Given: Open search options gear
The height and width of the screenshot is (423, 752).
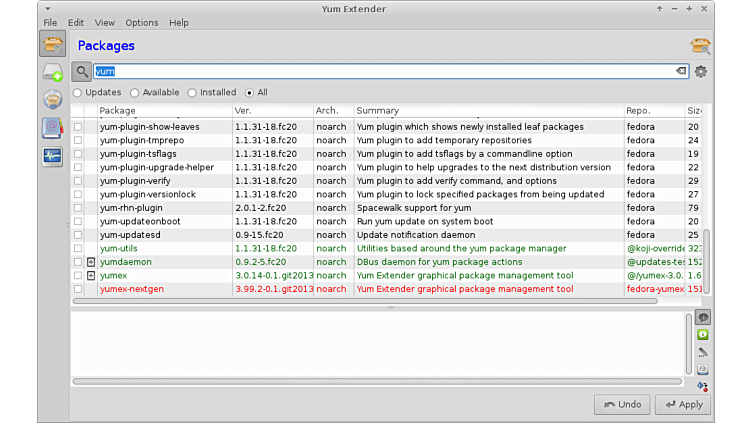Looking at the screenshot, I should tap(701, 71).
